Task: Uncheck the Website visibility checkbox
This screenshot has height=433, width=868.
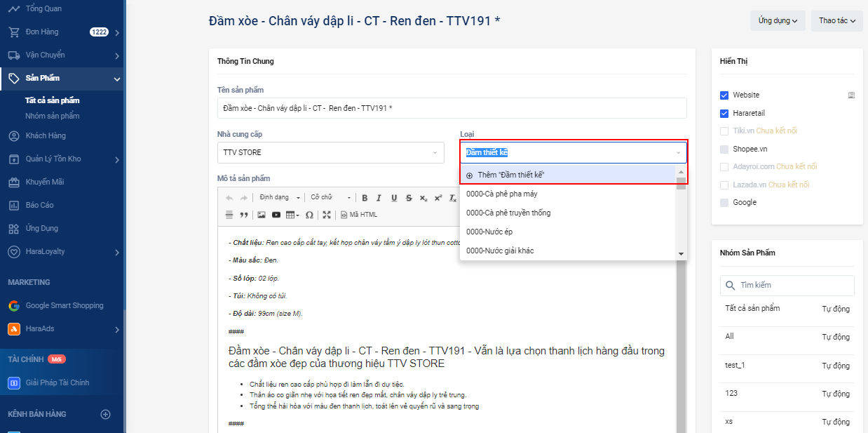Action: (x=724, y=95)
